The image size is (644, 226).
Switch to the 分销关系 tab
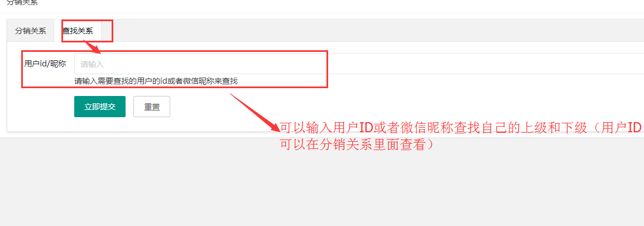click(x=30, y=31)
